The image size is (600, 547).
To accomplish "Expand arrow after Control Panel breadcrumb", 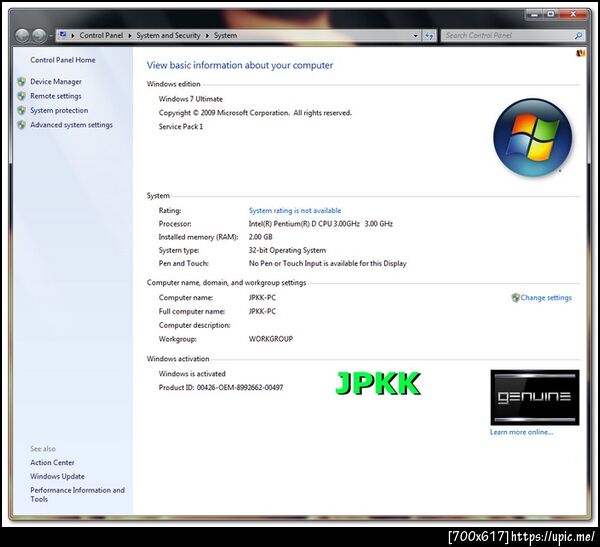I will [x=130, y=36].
